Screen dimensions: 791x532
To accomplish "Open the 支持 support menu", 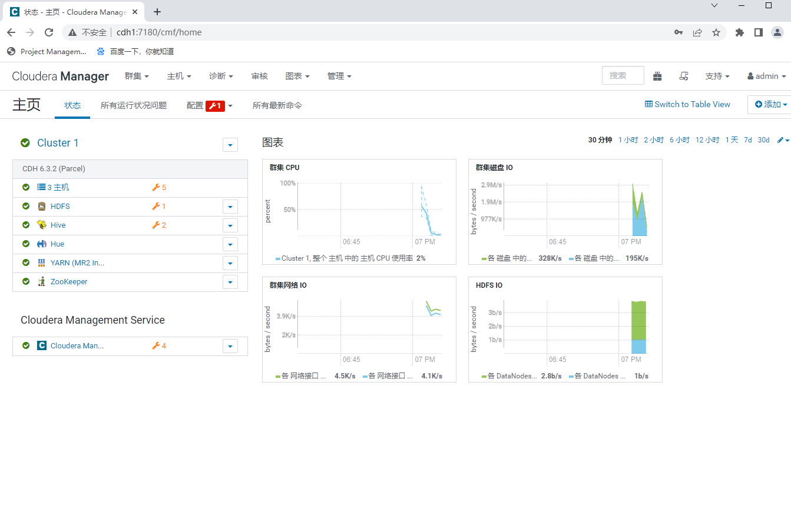I will click(x=717, y=76).
